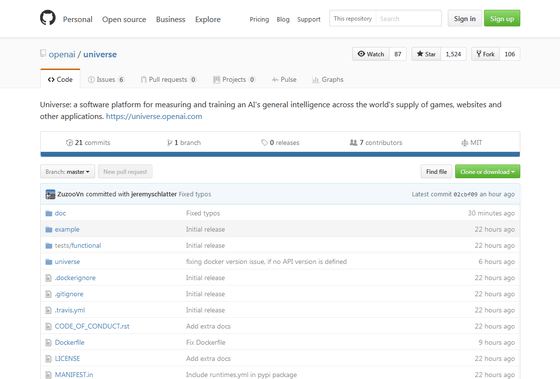View the 7 contributors link
560x379 pixels.
(x=376, y=143)
